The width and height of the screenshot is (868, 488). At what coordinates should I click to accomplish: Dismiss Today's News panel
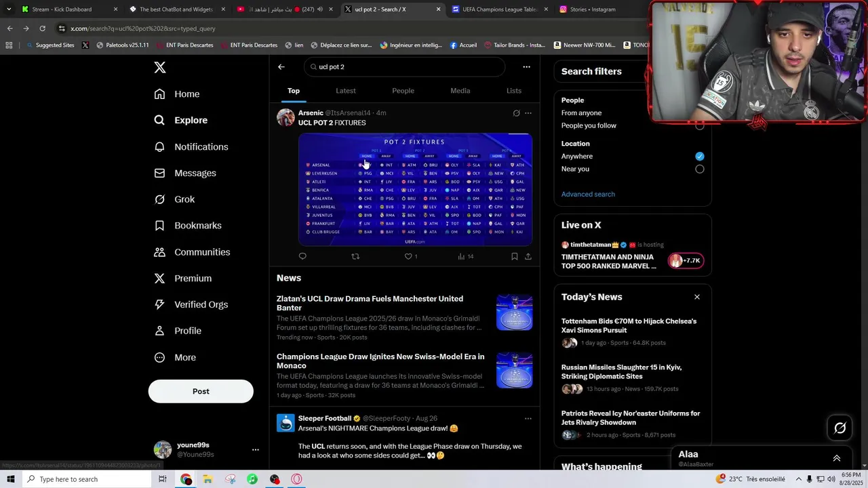(x=696, y=297)
